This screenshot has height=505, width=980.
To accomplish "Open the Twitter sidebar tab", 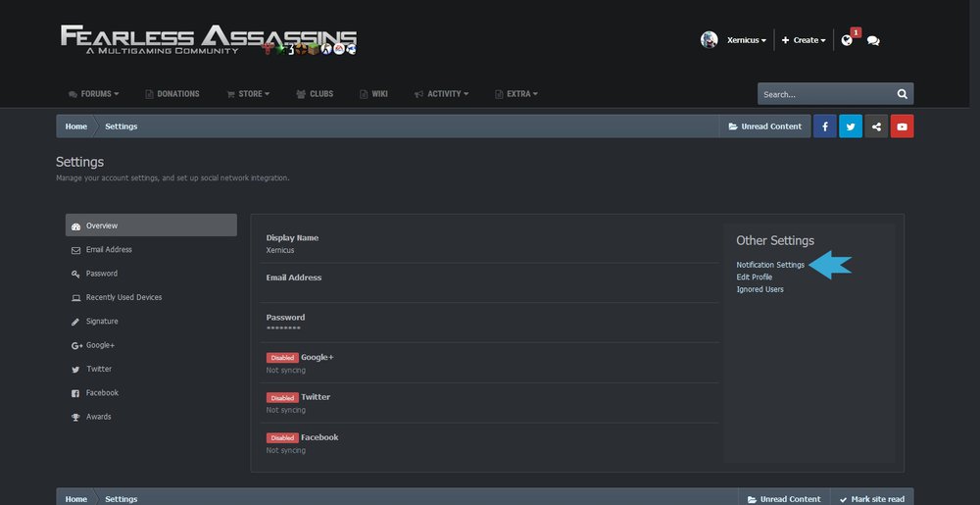I will click(x=151, y=369).
